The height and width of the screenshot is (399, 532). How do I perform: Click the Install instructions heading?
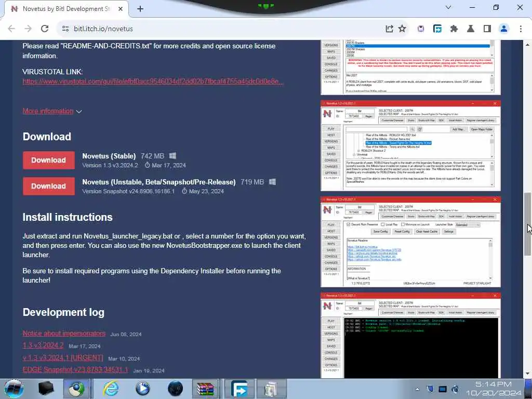tap(68, 217)
